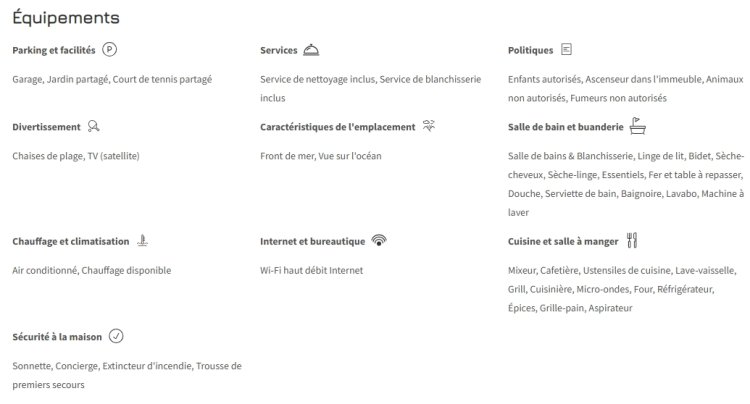Click the Politiques heading text
This screenshot has width=750, height=404.
pyautogui.click(x=530, y=50)
